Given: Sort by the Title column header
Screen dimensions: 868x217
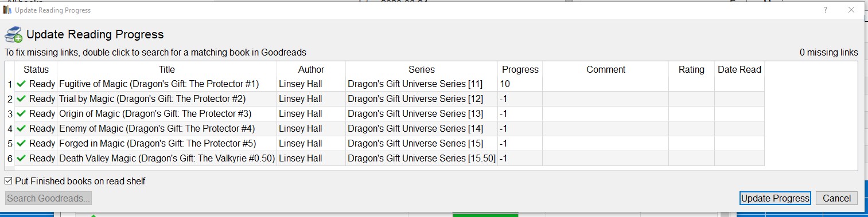Looking at the screenshot, I should (x=167, y=69).
